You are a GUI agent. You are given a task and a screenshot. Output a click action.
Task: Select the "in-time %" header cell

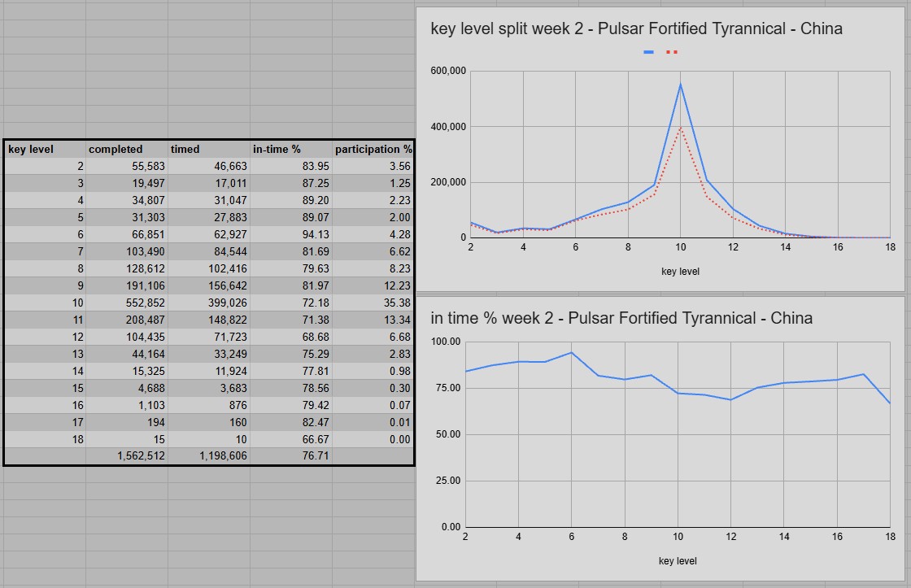point(291,149)
